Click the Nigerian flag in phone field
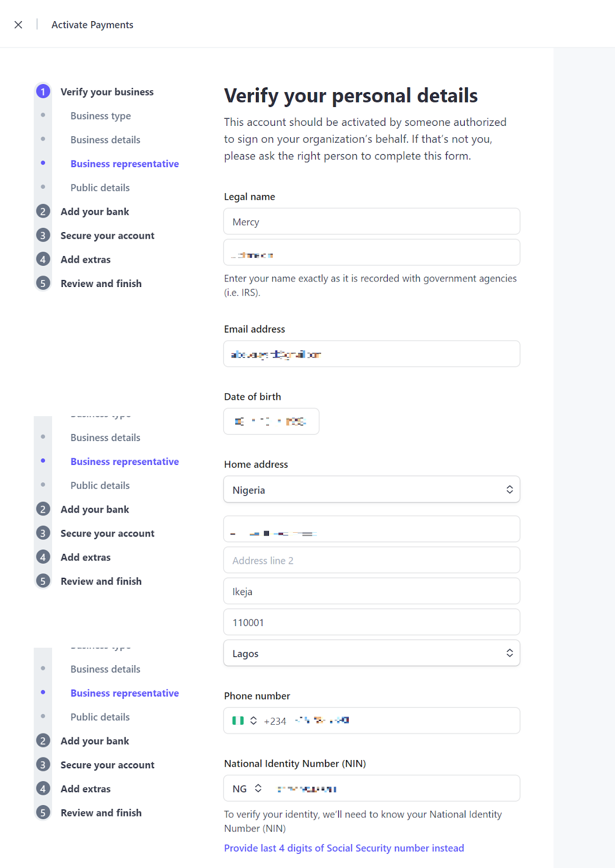615x868 pixels. coord(238,720)
